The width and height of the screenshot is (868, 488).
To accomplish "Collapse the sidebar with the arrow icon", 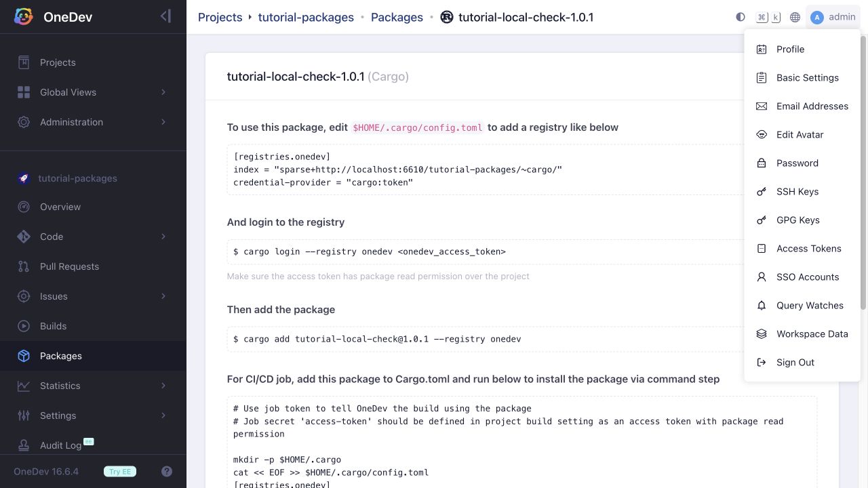I will tap(165, 16).
